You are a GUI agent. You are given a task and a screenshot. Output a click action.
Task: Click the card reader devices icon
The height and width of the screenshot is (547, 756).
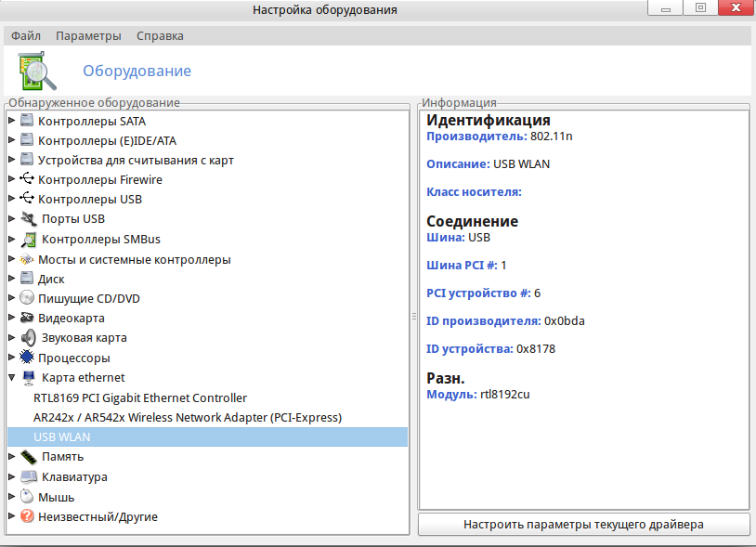[x=27, y=160]
